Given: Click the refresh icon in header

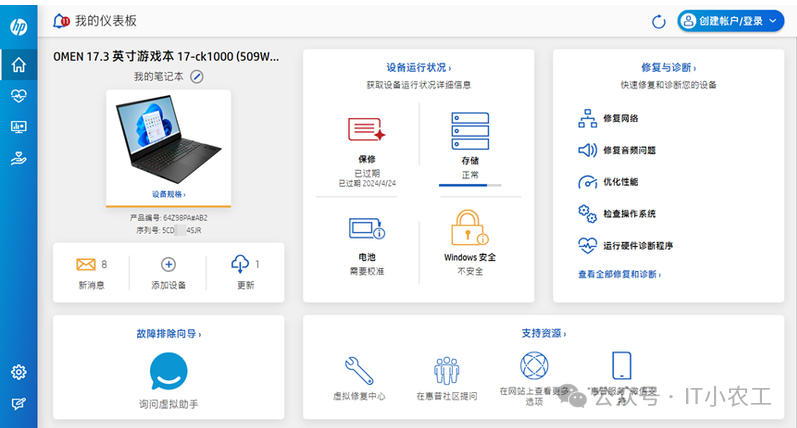Looking at the screenshot, I should (x=659, y=21).
